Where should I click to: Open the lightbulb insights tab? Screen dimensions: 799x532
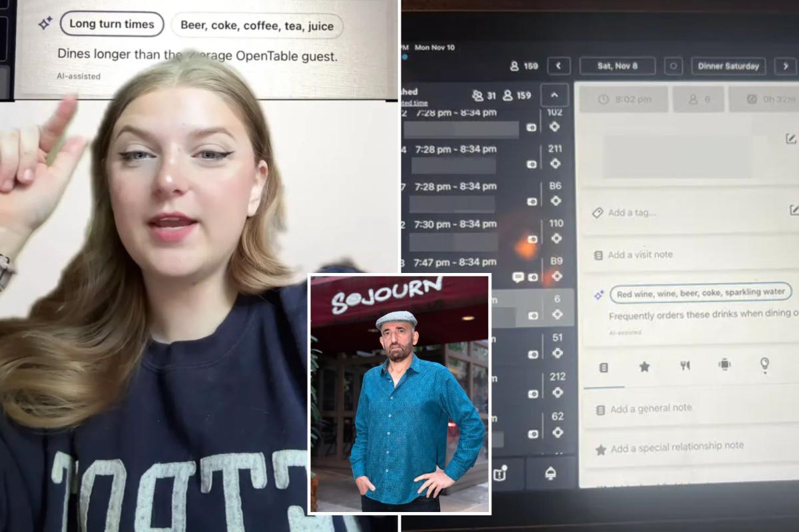[764, 364]
